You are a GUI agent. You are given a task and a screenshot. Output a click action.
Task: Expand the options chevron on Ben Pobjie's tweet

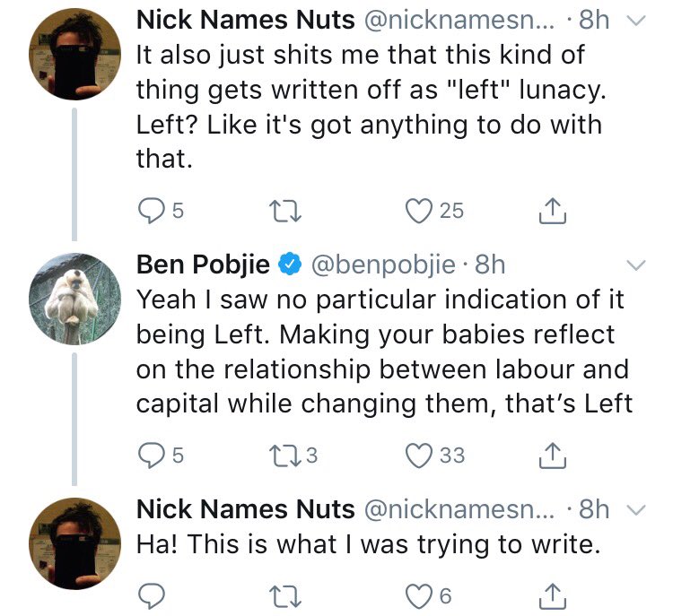point(634,265)
